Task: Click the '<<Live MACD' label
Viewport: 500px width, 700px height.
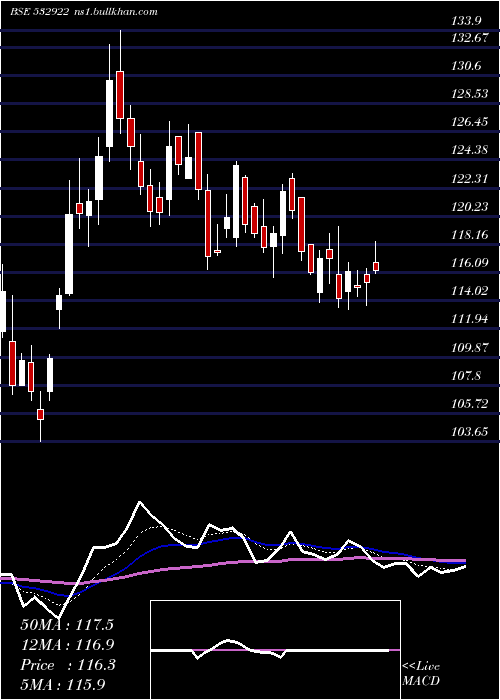Action: 421,674
